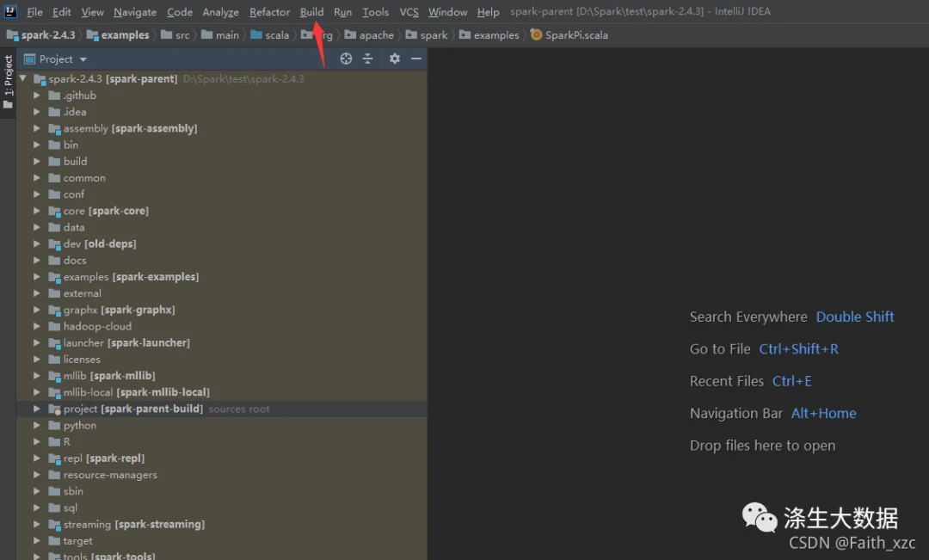Click the locate/scroll-from-source crosshair icon
This screenshot has width=929, height=560.
coord(346,58)
